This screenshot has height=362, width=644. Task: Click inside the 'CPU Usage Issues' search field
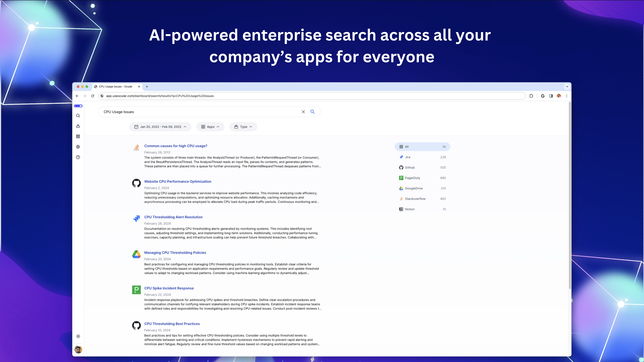pos(200,112)
